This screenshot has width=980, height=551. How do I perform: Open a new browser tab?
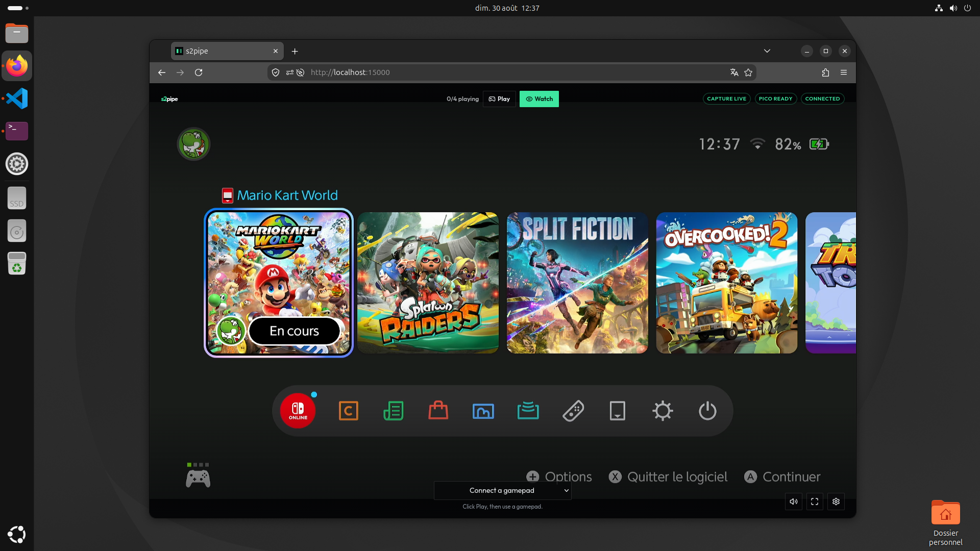(295, 51)
